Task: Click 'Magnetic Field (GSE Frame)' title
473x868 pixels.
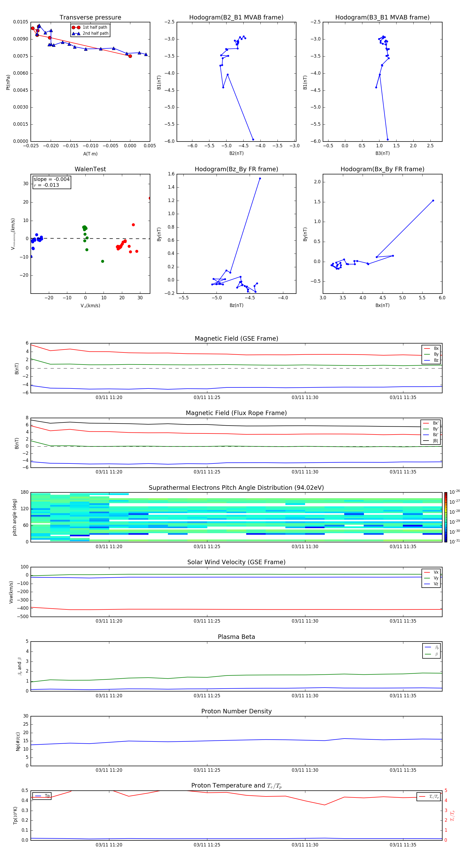Action: click(x=236, y=339)
